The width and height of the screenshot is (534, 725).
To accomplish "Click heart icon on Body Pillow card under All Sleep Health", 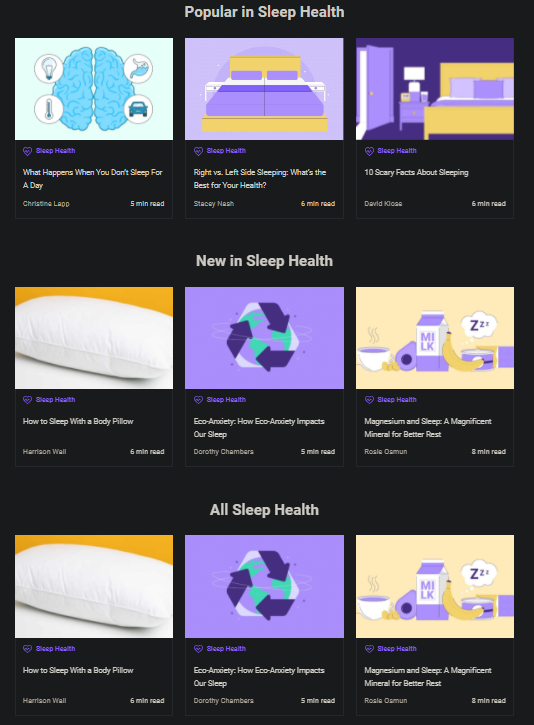I will coord(27,649).
